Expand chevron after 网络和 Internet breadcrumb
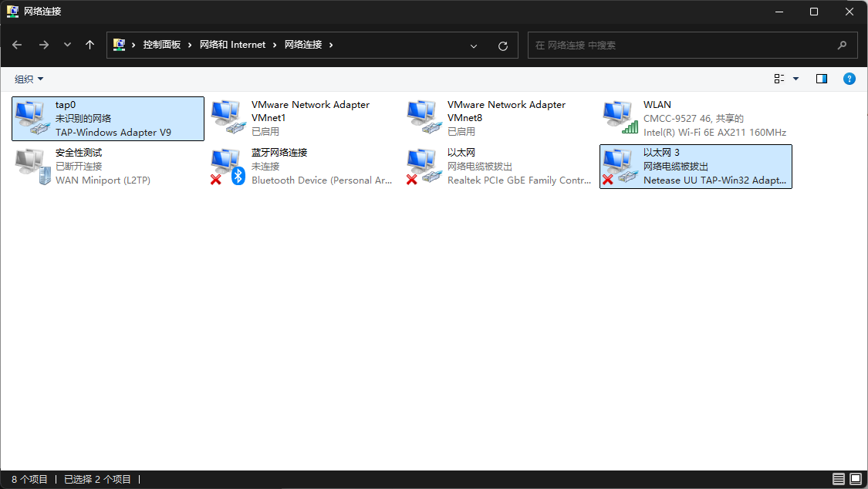This screenshot has width=868, height=489. pyautogui.click(x=274, y=45)
